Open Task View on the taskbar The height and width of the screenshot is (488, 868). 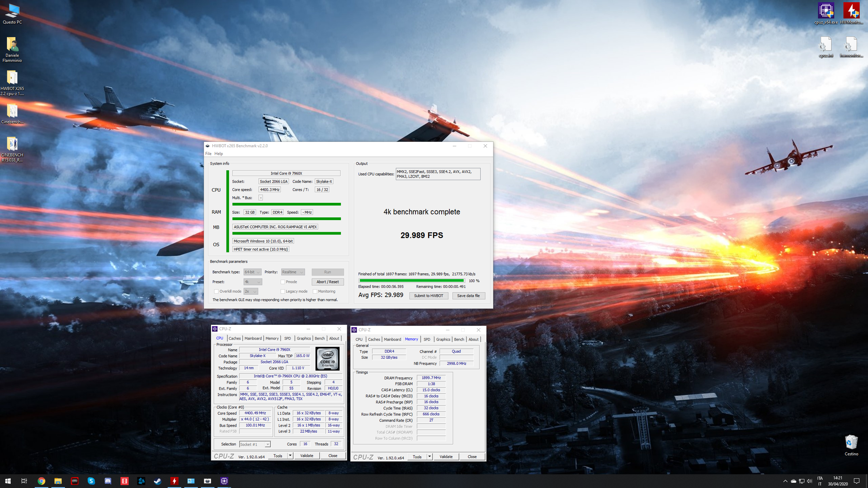[x=24, y=481]
